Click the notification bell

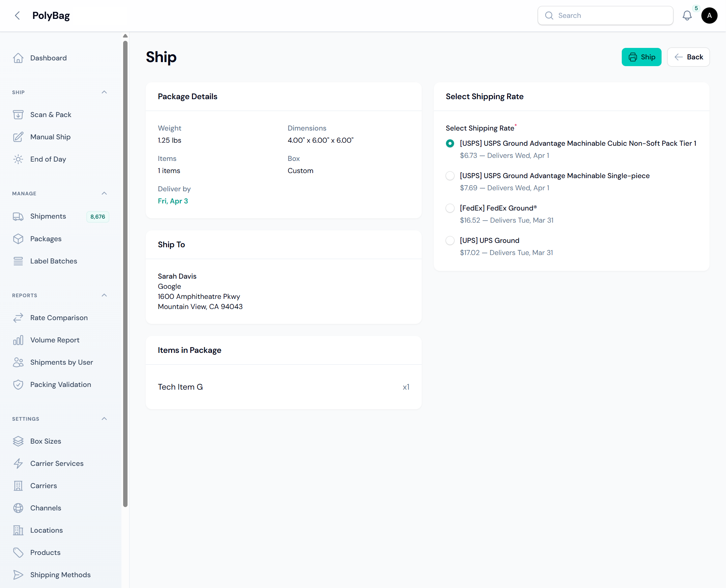688,16
